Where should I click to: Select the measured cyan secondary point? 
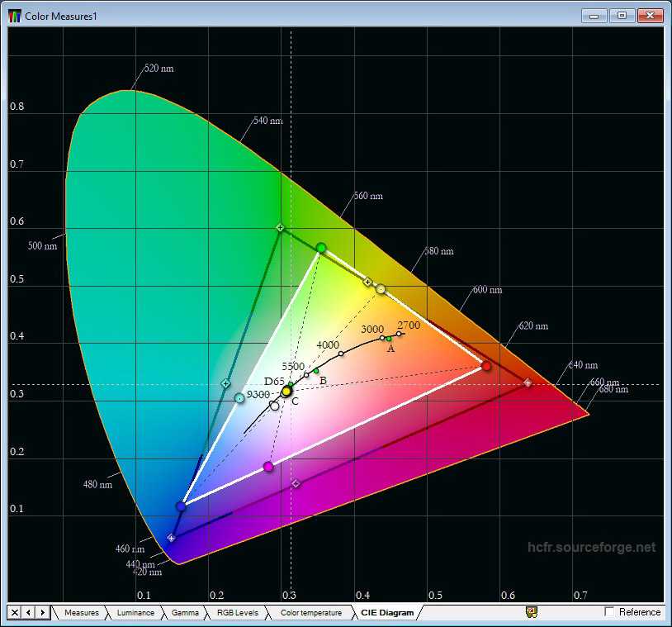[x=239, y=398]
